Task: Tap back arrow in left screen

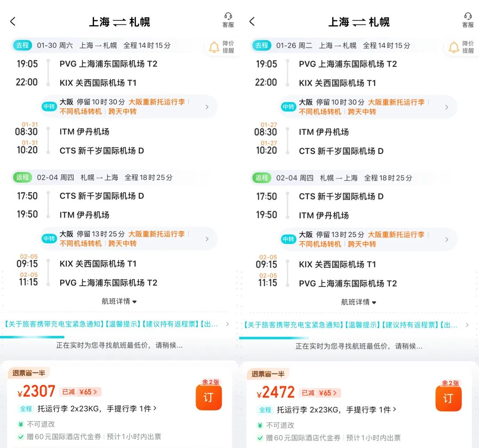Action: coord(13,21)
